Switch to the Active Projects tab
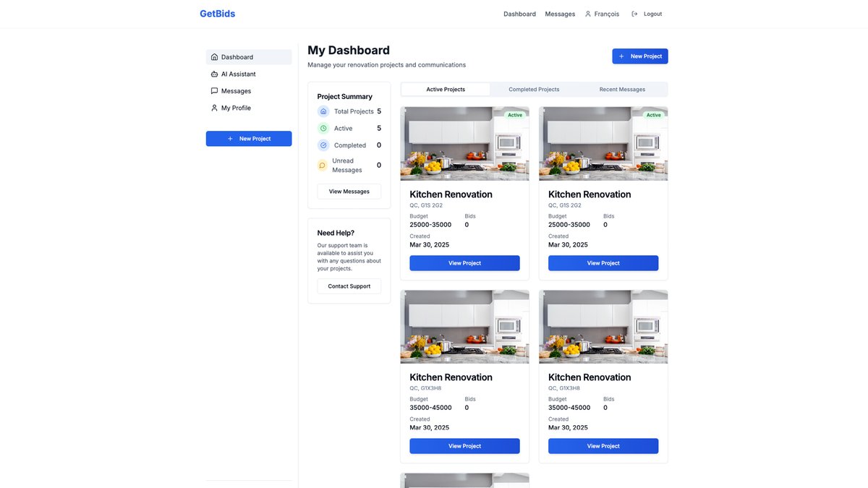 pyautogui.click(x=446, y=90)
